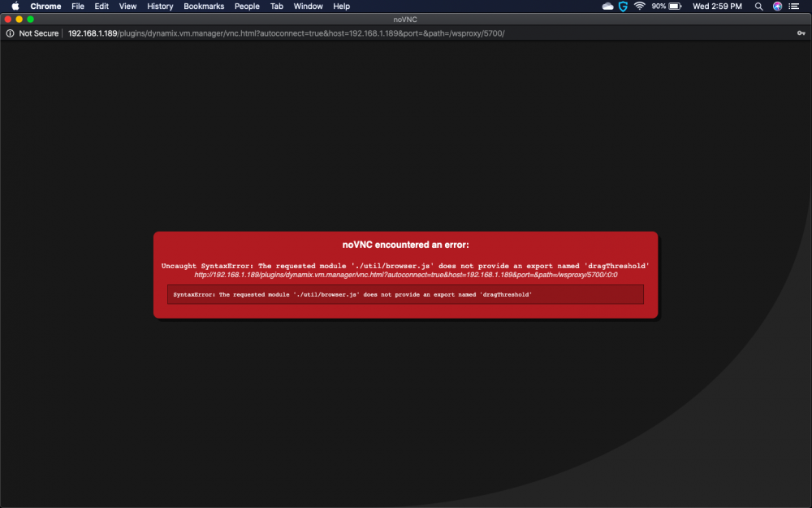Click the 'Uncaught SyntaxError' message line

(405, 266)
